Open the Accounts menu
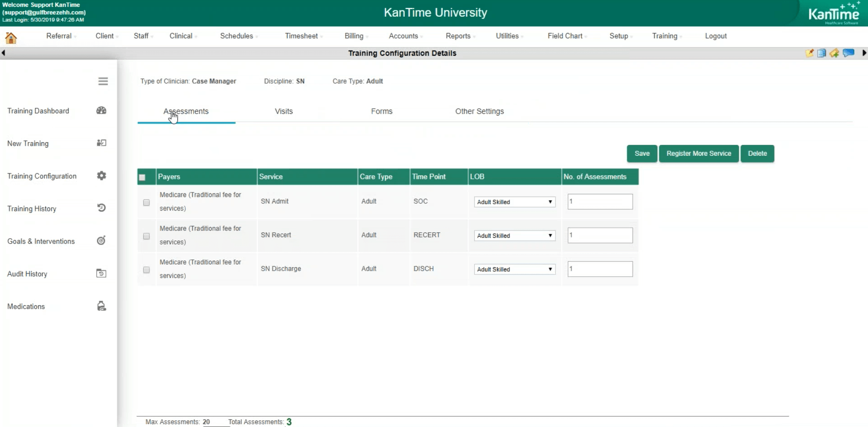The width and height of the screenshot is (868, 427). point(406,36)
